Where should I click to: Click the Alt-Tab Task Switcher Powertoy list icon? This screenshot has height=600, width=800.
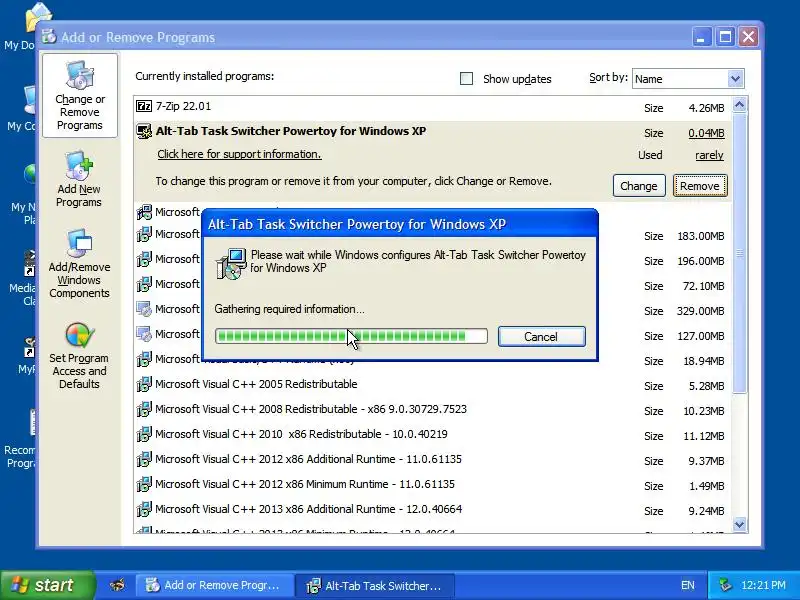144,131
